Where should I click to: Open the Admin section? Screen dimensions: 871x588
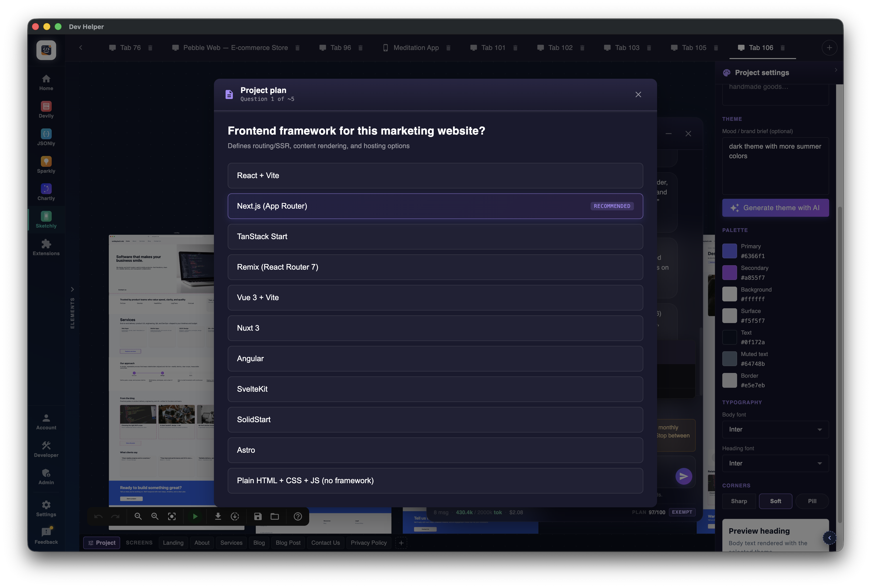[46, 477]
